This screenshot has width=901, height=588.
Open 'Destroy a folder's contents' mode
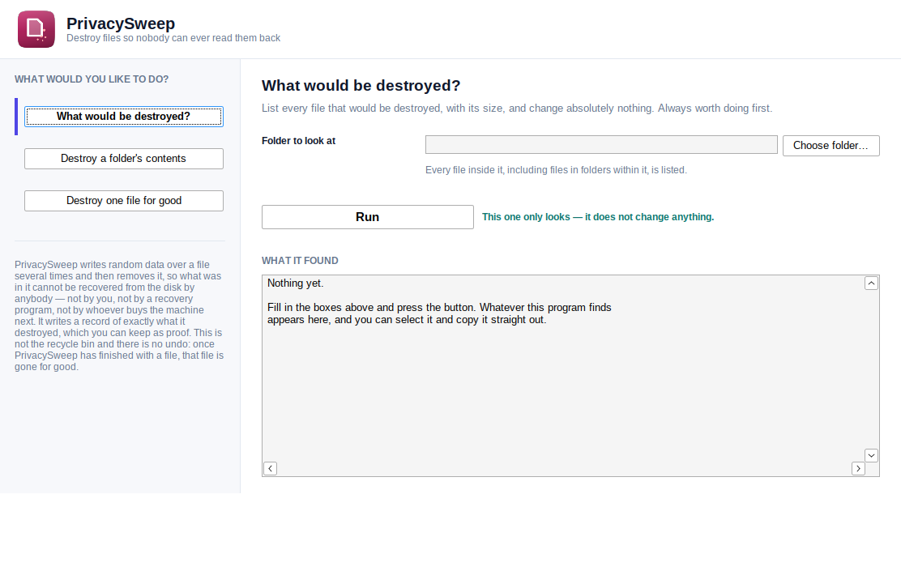123,159
